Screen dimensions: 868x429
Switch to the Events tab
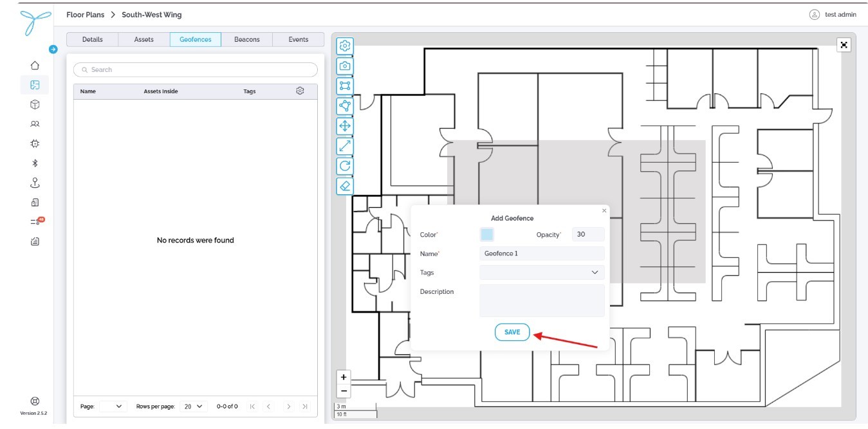(299, 39)
